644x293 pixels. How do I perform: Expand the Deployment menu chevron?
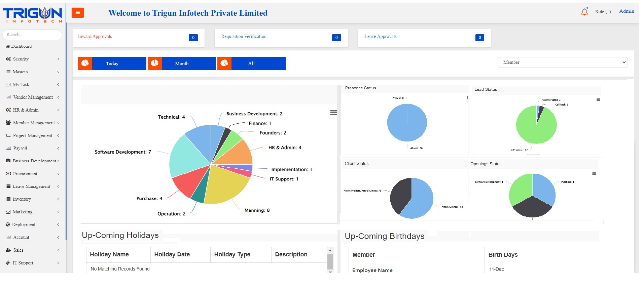tap(58, 224)
